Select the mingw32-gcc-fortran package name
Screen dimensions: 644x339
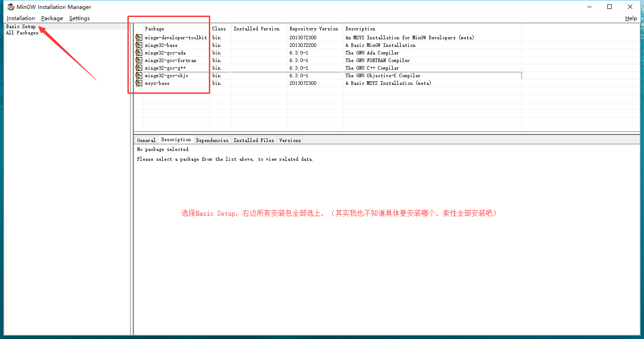coord(170,60)
